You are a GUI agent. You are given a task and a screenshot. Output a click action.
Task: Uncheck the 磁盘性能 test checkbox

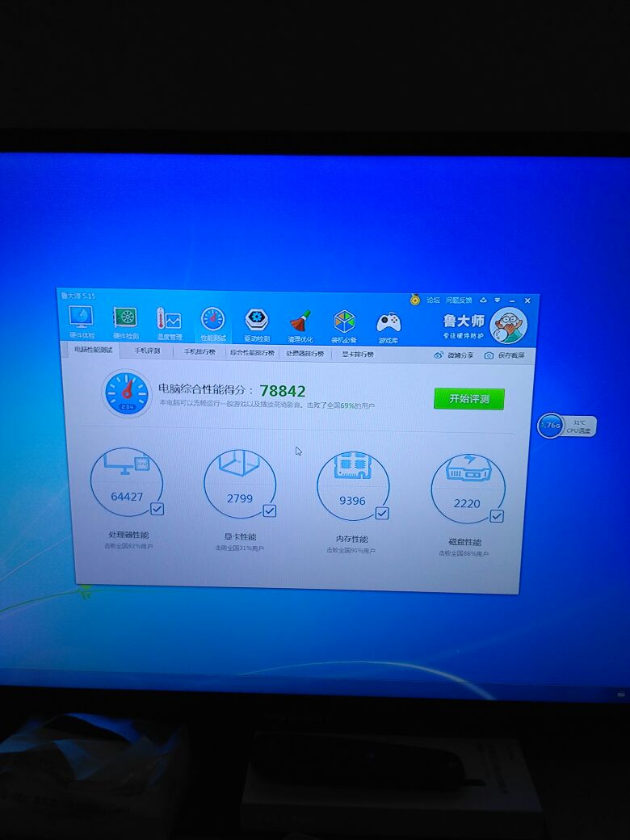tap(497, 516)
